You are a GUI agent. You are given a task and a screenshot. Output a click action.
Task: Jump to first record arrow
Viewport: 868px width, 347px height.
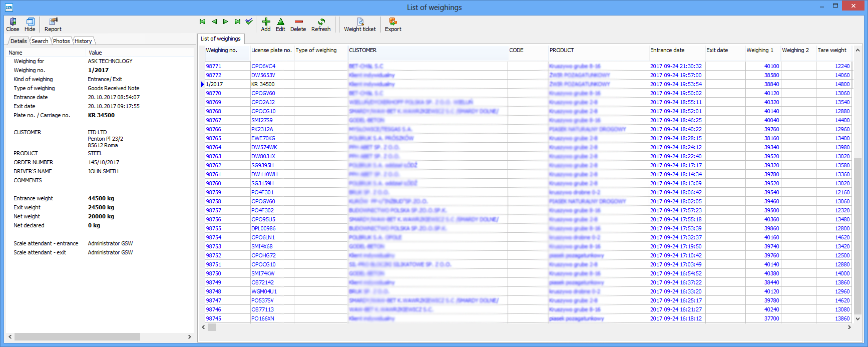(202, 22)
